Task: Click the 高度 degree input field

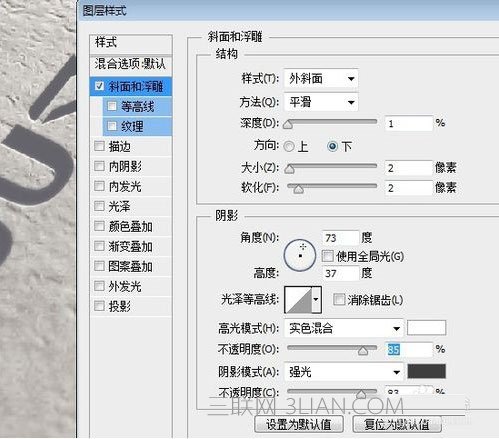Action: click(x=340, y=273)
